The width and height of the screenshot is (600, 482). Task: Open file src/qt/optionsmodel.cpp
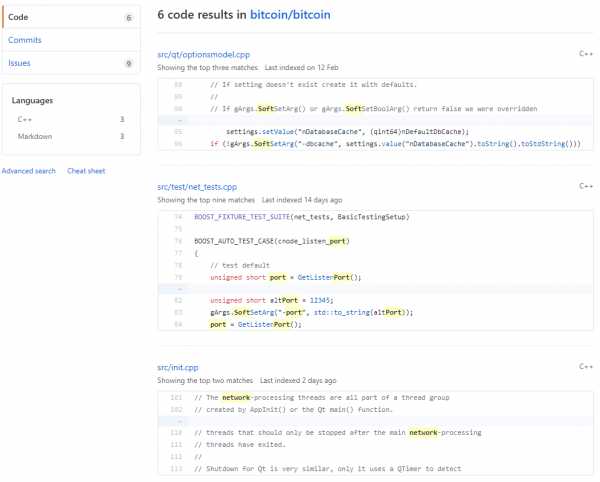point(204,55)
